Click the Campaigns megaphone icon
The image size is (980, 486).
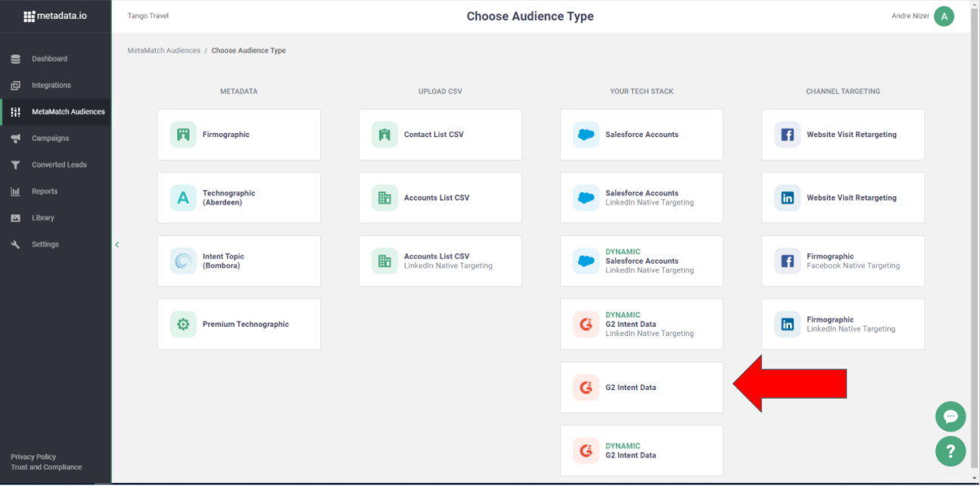(x=16, y=139)
